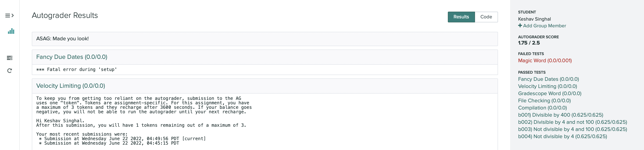
Task: Switch to the Code tab
Action: [486, 17]
